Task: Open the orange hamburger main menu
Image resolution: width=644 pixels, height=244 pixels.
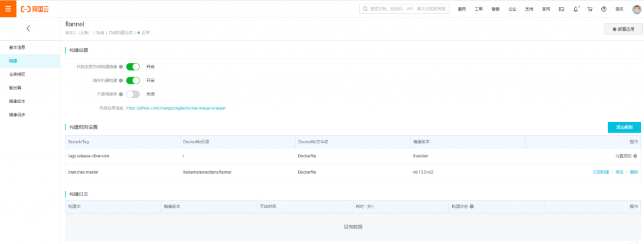Action: coord(8,9)
